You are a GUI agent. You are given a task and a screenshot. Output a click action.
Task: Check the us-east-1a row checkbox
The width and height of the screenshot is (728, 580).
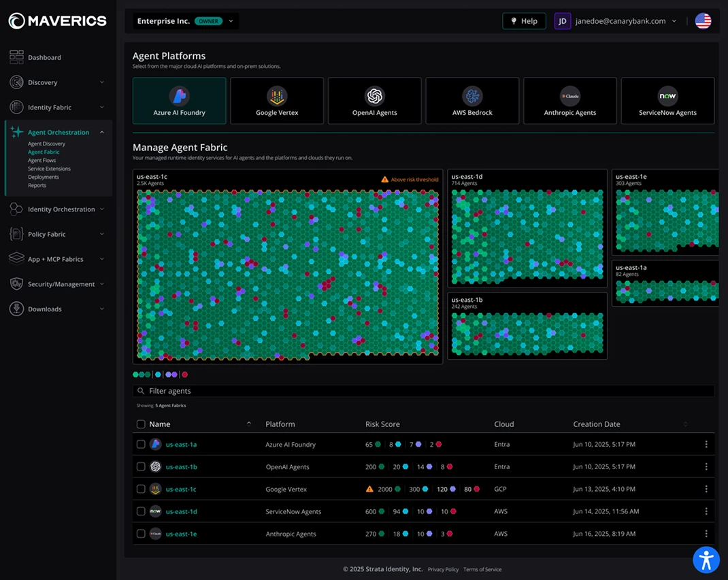click(141, 444)
